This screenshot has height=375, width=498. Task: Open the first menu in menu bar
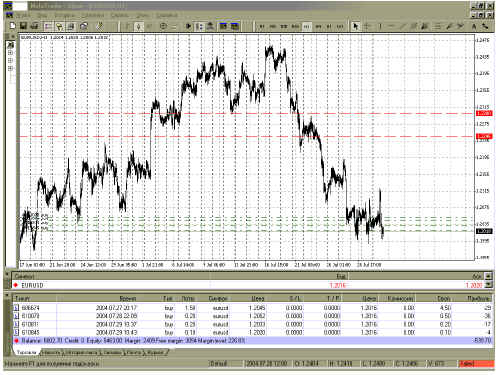[x=23, y=15]
